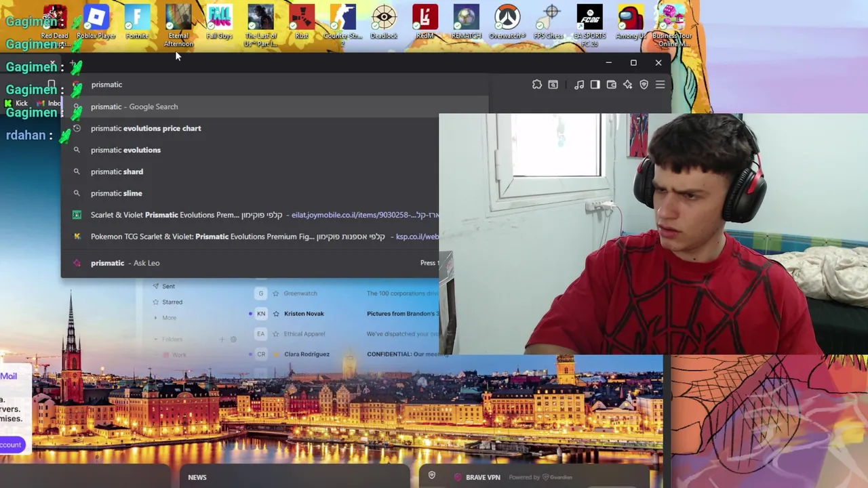Open the new tab plus button
The image size is (868, 488).
pos(72,64)
